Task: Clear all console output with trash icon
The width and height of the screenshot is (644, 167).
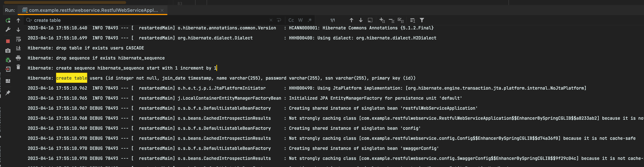Action: (18, 67)
